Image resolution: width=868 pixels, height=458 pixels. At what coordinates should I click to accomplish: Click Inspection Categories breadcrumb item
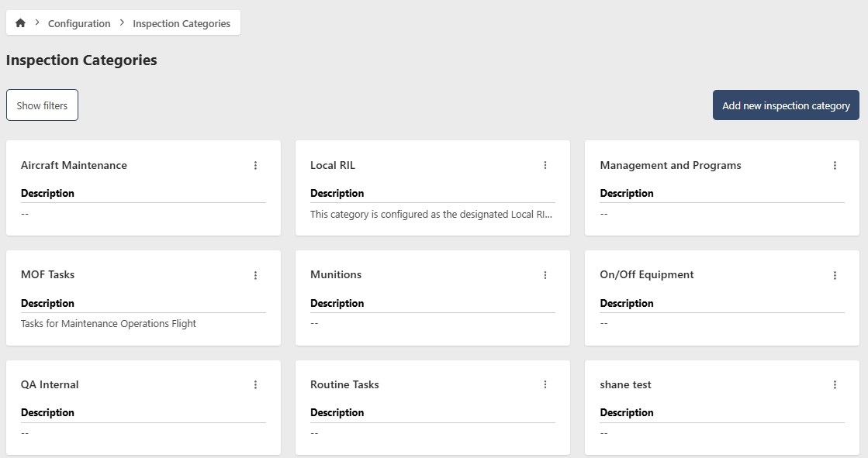182,23
